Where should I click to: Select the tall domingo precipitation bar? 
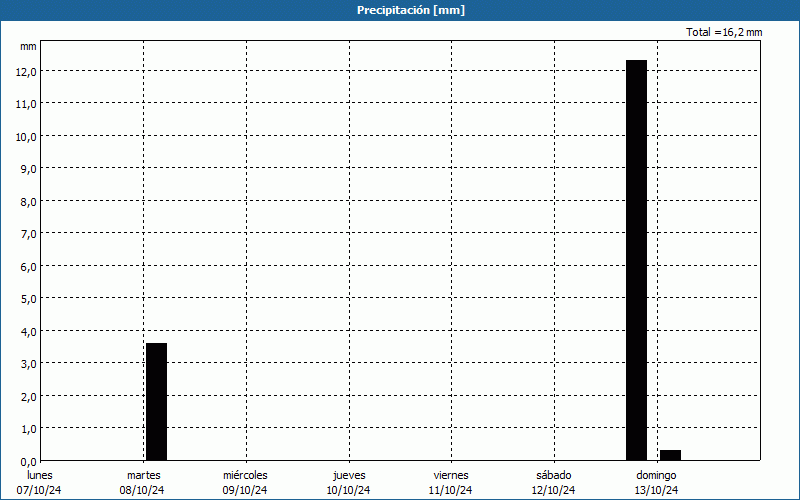(636, 260)
